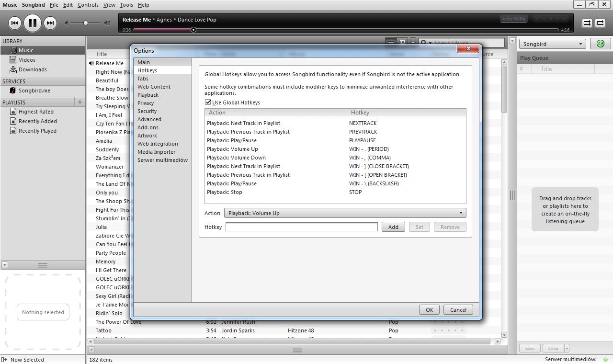Select Videos in the library sidebar
613x364 pixels.
pyautogui.click(x=43, y=60)
